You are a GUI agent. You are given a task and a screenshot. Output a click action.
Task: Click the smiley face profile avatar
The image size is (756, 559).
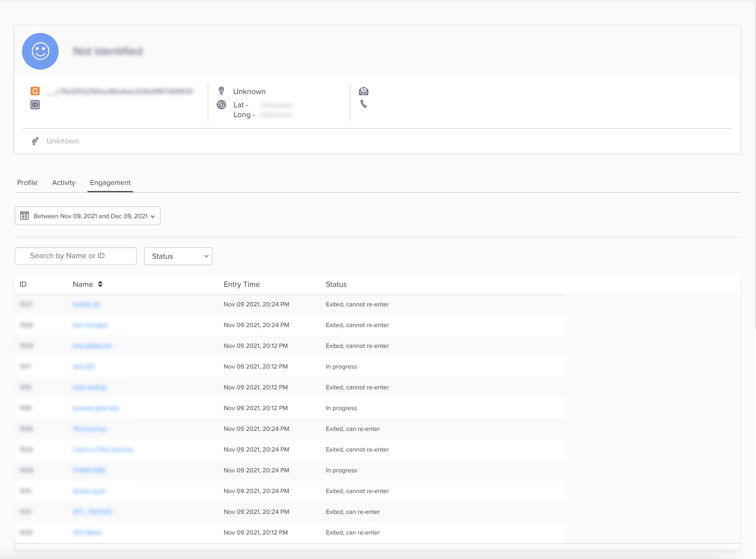tap(40, 51)
